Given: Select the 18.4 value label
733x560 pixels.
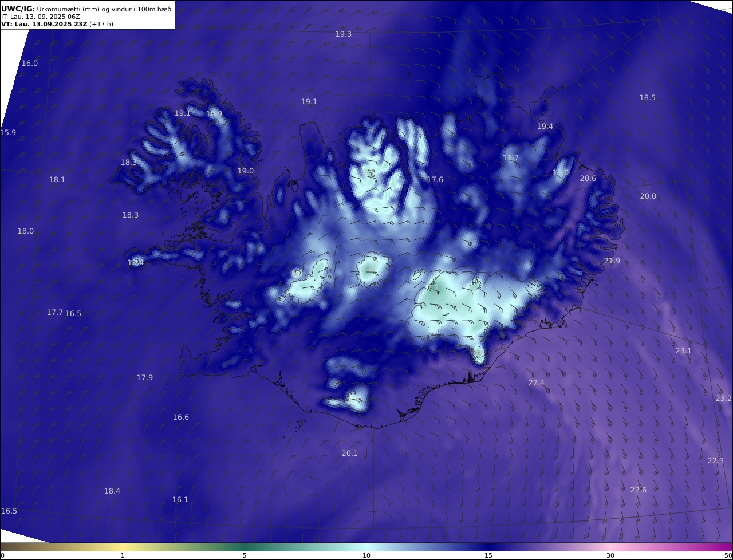Looking at the screenshot, I should 112,491.
